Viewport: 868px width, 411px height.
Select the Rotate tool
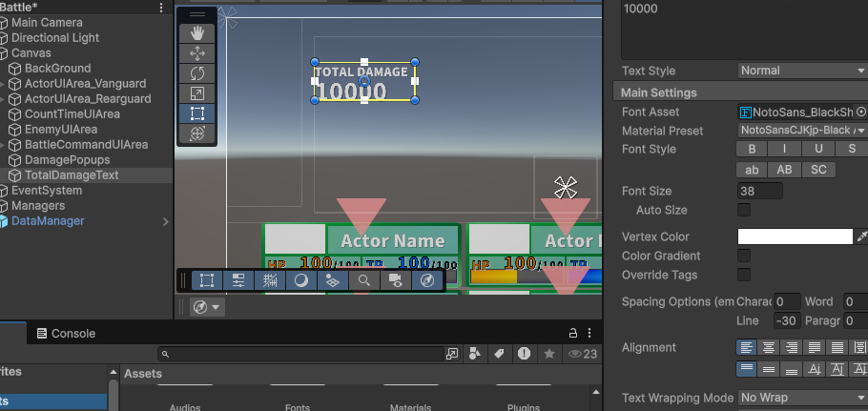pyautogui.click(x=197, y=72)
